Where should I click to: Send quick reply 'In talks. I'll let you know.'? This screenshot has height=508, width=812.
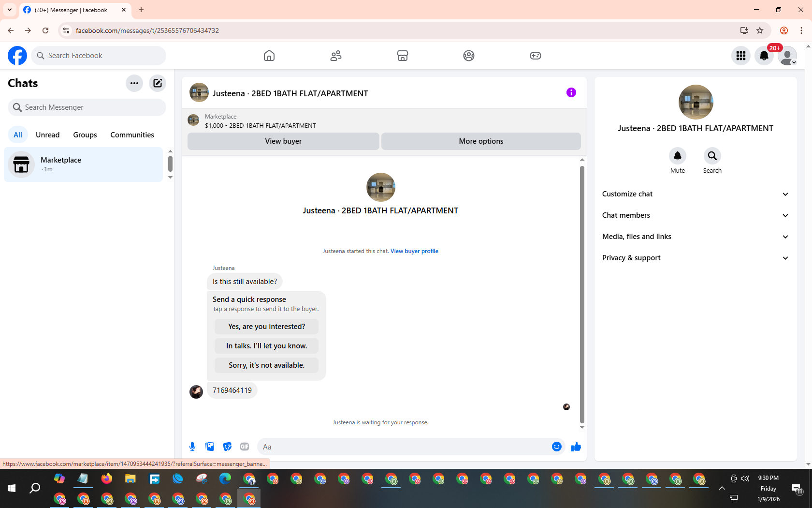[x=266, y=346]
